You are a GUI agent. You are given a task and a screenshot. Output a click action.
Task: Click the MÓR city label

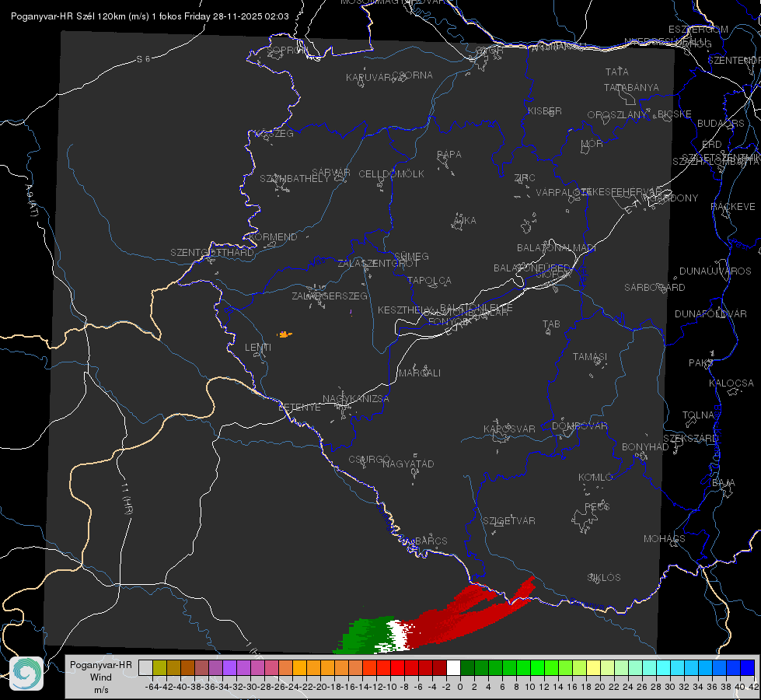(592, 144)
